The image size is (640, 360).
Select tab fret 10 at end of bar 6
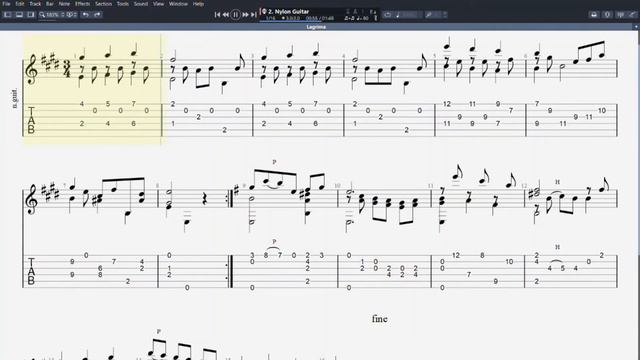tap(602, 111)
